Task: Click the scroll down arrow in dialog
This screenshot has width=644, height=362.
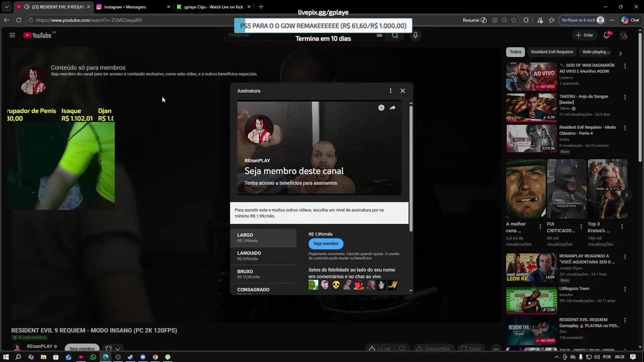Action: tap(411, 290)
